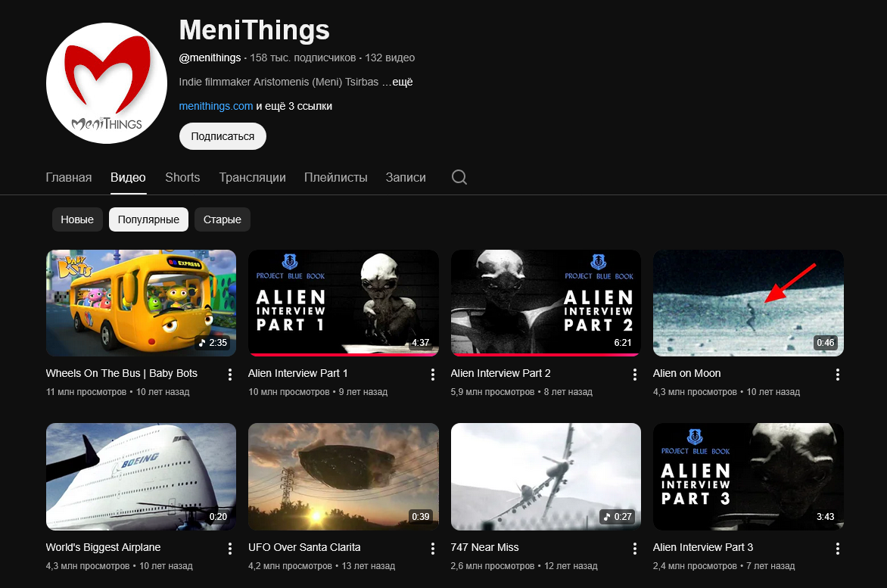Filter videos by Новые chip
Image resolution: width=887 pixels, height=588 pixels.
tap(77, 219)
